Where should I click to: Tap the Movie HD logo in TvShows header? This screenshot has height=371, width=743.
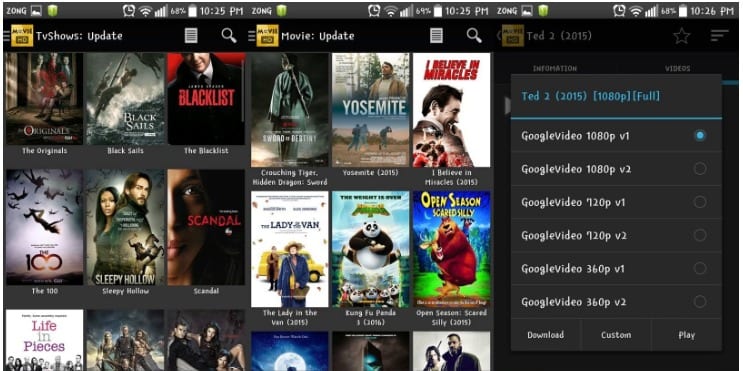coord(22,36)
